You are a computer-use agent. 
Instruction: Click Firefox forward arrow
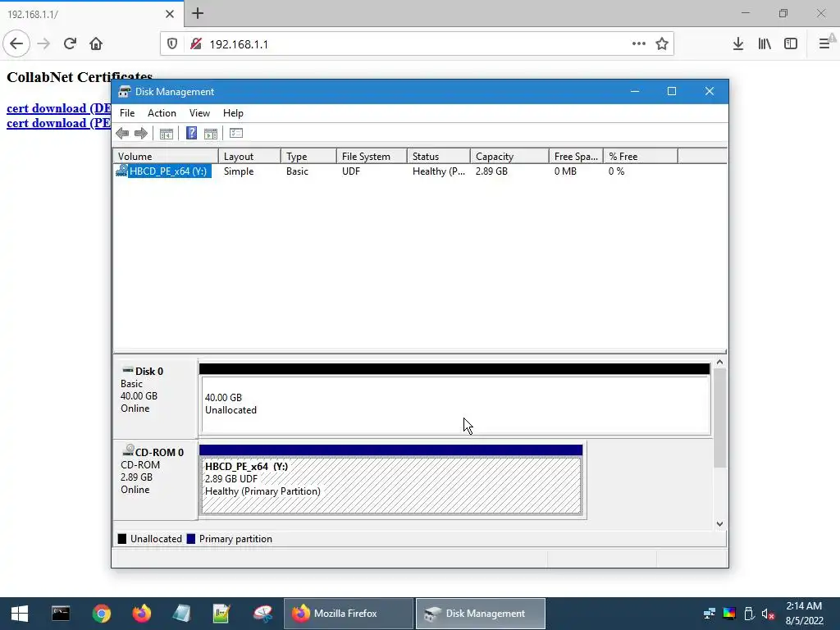coord(43,44)
